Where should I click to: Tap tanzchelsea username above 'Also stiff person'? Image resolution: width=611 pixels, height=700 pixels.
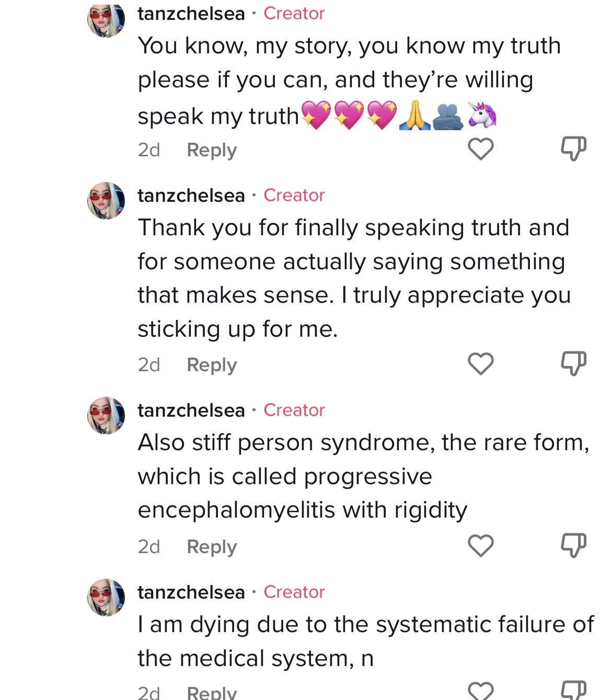191,410
